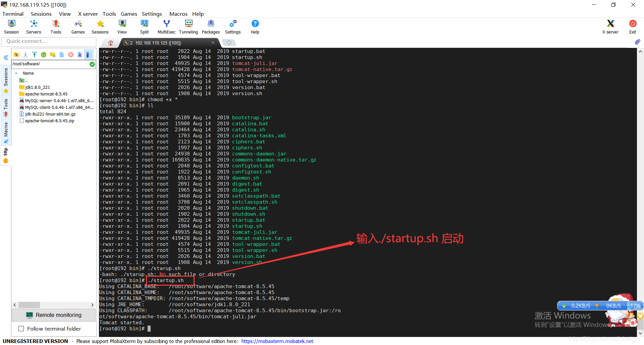Click the /root/software/ path field
The width and height of the screenshot is (644, 345).
[x=50, y=64]
